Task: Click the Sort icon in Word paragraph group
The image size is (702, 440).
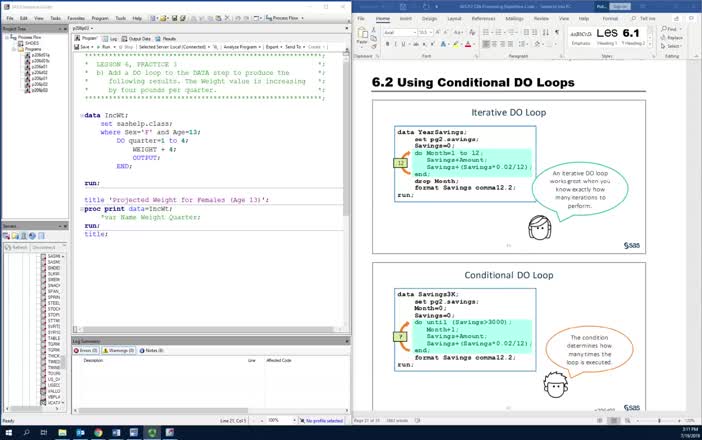Action: click(546, 32)
